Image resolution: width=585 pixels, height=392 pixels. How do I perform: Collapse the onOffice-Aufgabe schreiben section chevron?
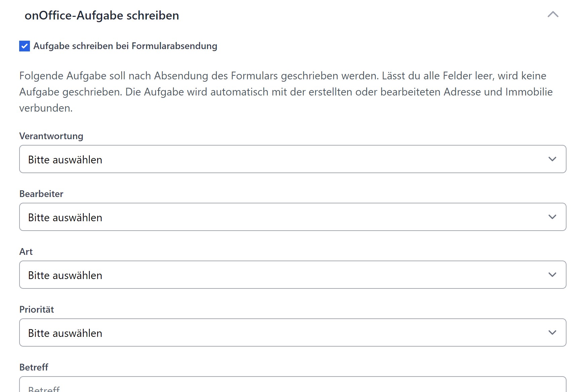[x=553, y=14]
